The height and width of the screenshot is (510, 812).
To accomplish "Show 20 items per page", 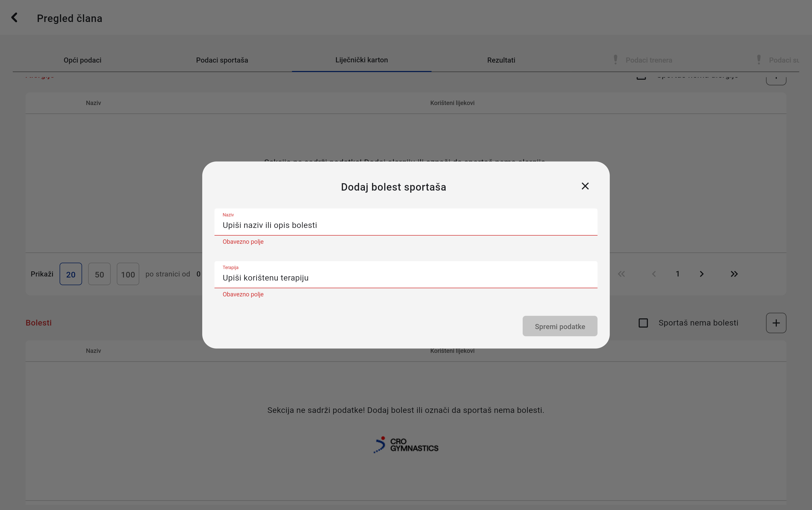I will 71,274.
